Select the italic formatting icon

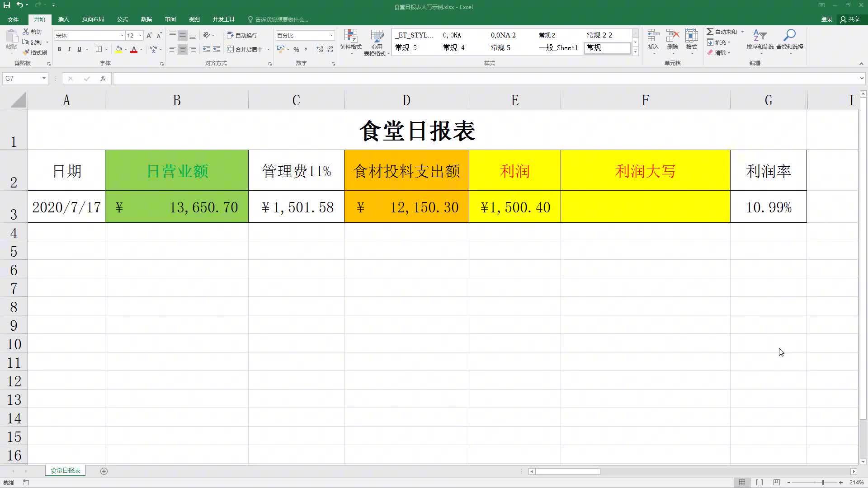point(69,49)
